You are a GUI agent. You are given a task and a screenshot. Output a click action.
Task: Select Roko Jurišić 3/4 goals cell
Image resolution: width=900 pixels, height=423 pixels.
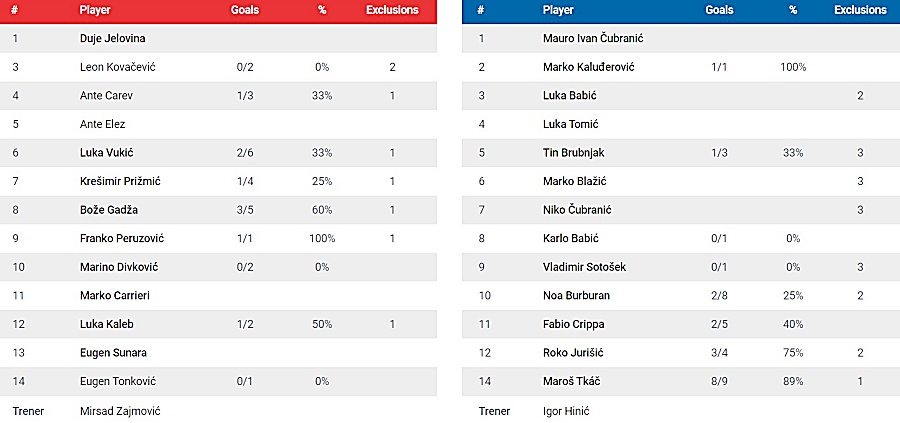[719, 353]
